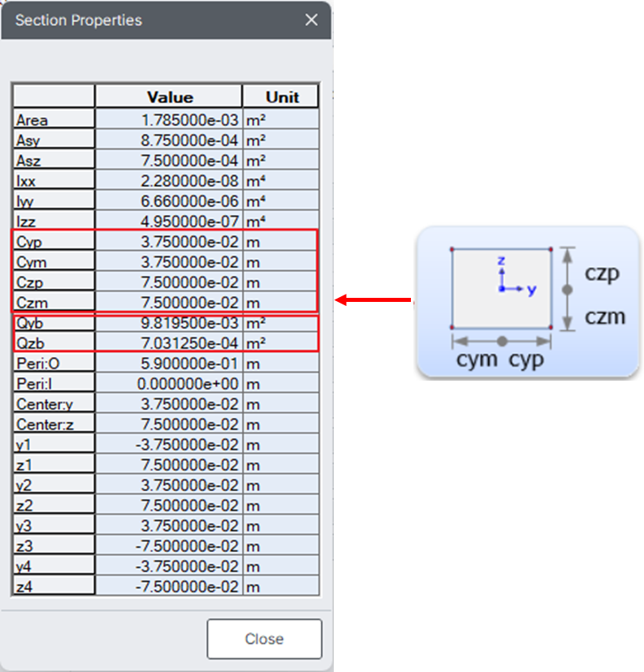Click the y3 row label
644x672 pixels.
[54, 525]
